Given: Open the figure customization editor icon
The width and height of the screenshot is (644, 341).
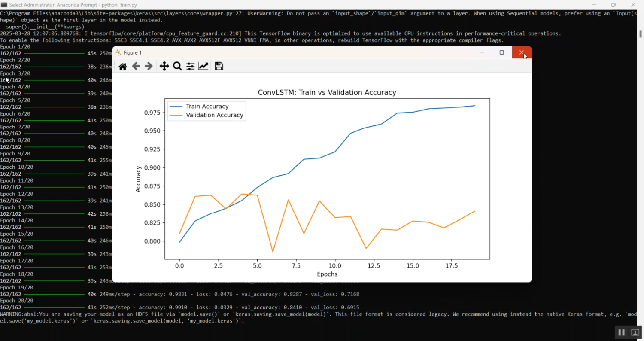Looking at the screenshot, I should coord(203,66).
